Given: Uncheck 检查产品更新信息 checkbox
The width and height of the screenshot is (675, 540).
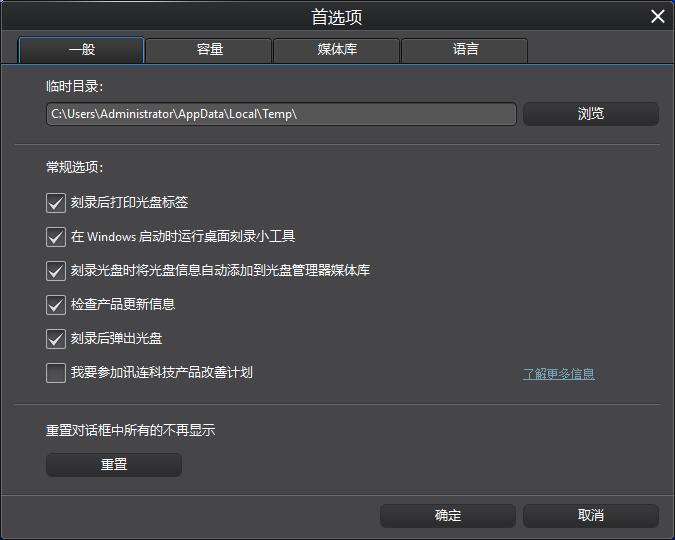Looking at the screenshot, I should coord(56,305).
